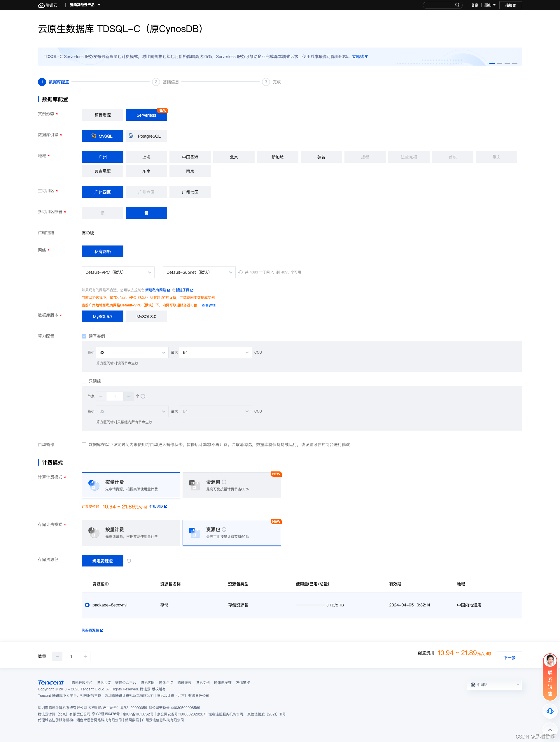
Task: Click the 立即购买 banner link
Action: click(x=360, y=56)
